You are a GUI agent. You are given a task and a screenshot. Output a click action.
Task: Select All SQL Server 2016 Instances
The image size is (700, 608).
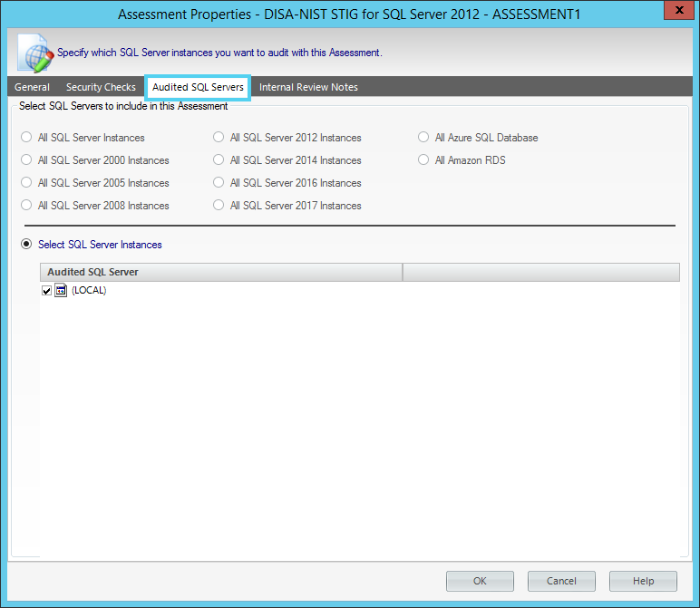click(219, 182)
